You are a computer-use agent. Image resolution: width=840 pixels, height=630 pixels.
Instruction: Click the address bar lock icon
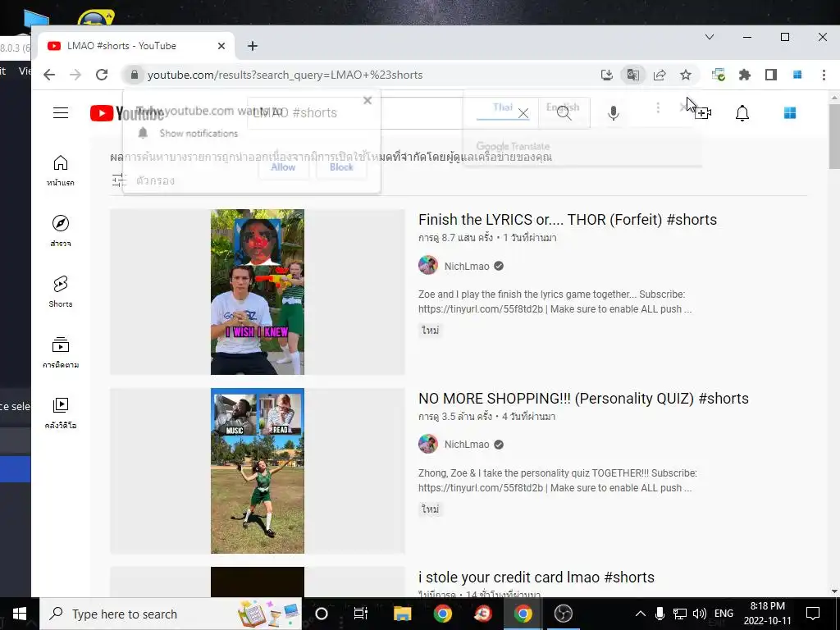(135, 75)
